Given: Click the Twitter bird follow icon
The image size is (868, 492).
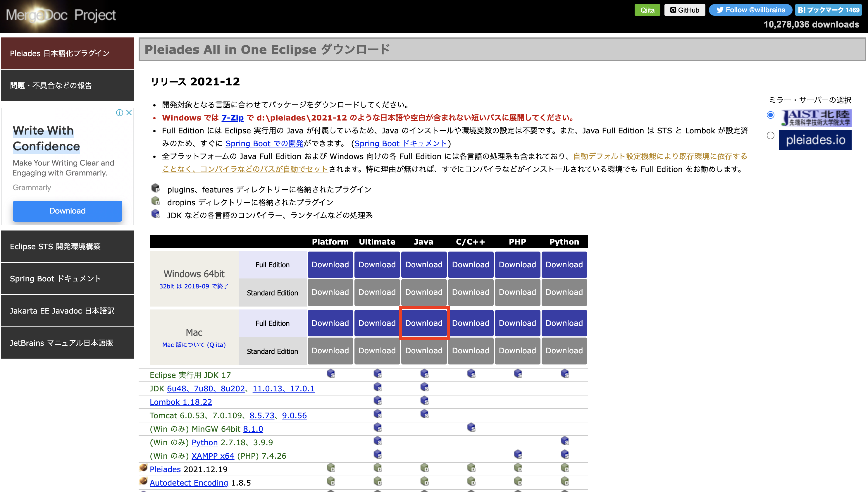Looking at the screenshot, I should [x=719, y=10].
